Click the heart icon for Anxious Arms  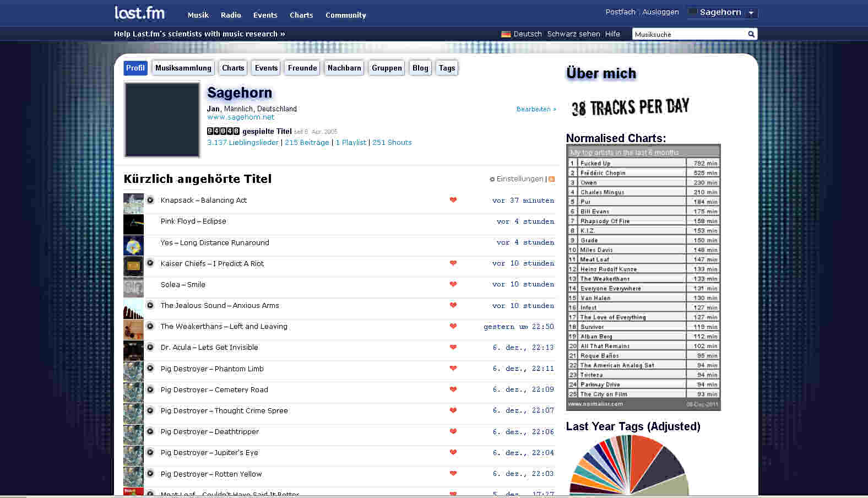[x=453, y=305]
